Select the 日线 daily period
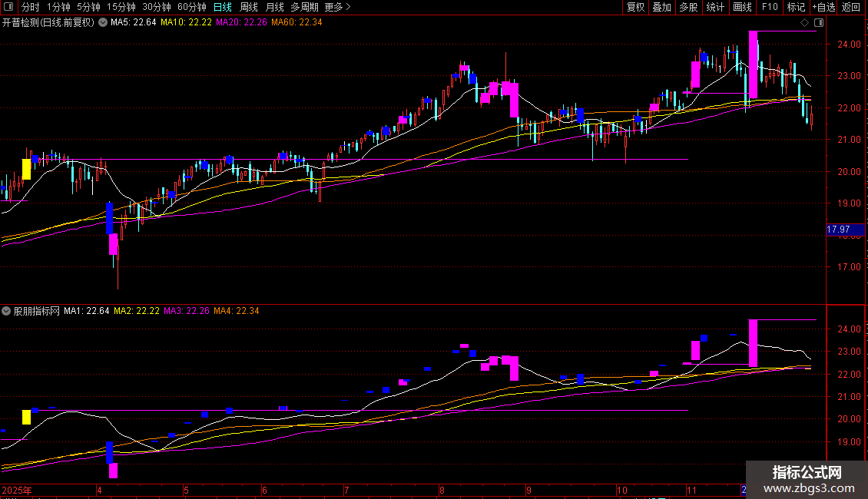This screenshot has height=499, width=868. click(223, 7)
